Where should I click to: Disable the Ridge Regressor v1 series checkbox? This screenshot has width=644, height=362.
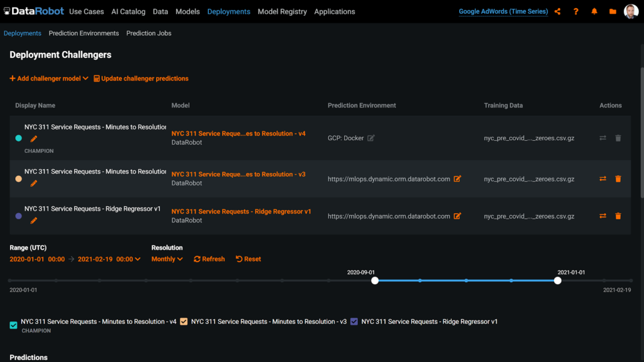click(354, 321)
